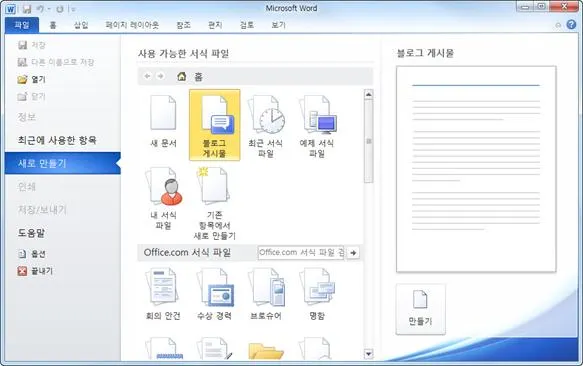Select 정보 in the backstage menu
Viewport: 583px width, 366px height.
pos(27,117)
